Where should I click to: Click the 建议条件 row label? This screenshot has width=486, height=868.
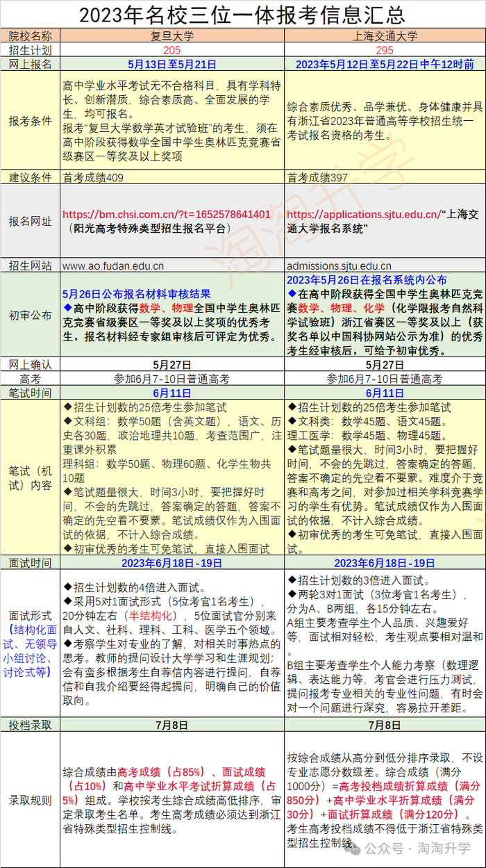30,177
